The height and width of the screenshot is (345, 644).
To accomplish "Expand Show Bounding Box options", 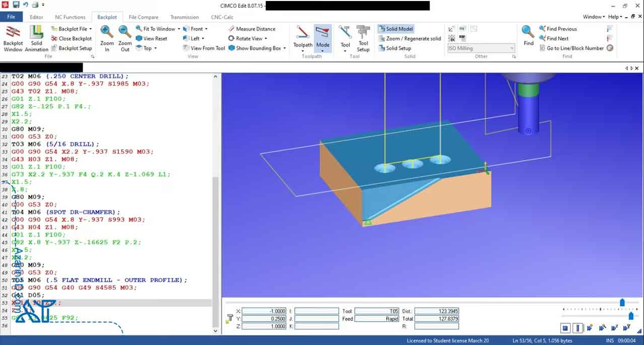I will (284, 48).
